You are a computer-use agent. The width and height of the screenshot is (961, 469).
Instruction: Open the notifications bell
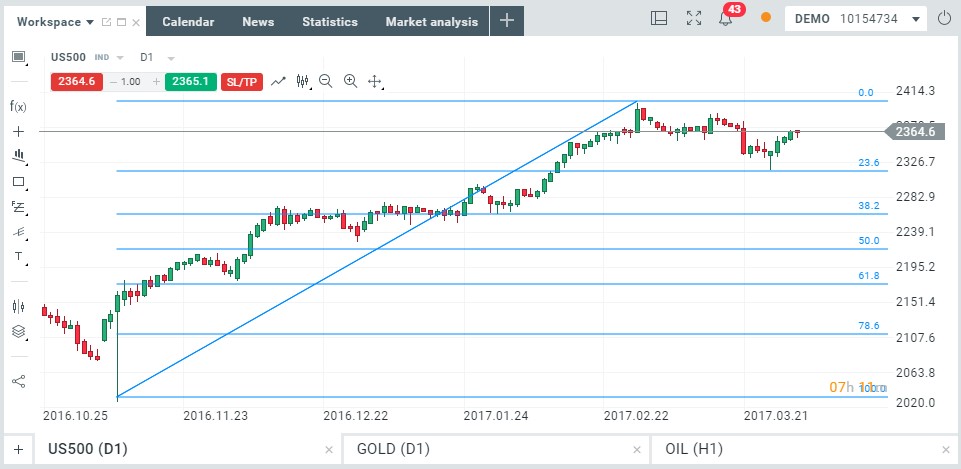726,18
